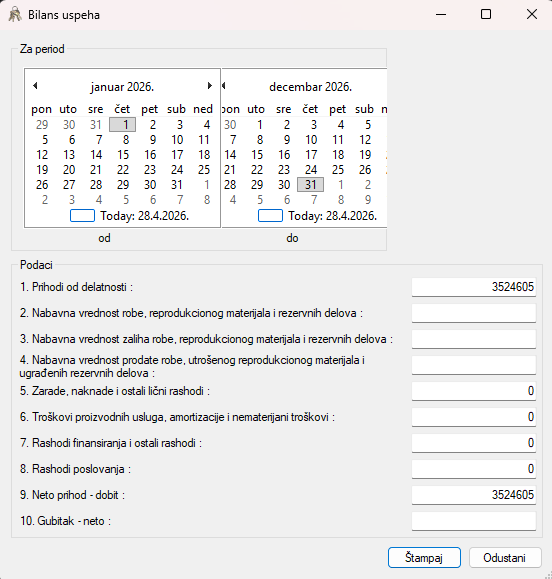Select selected day 1 in januar calendar
The height and width of the screenshot is (579, 552).
tap(123, 125)
